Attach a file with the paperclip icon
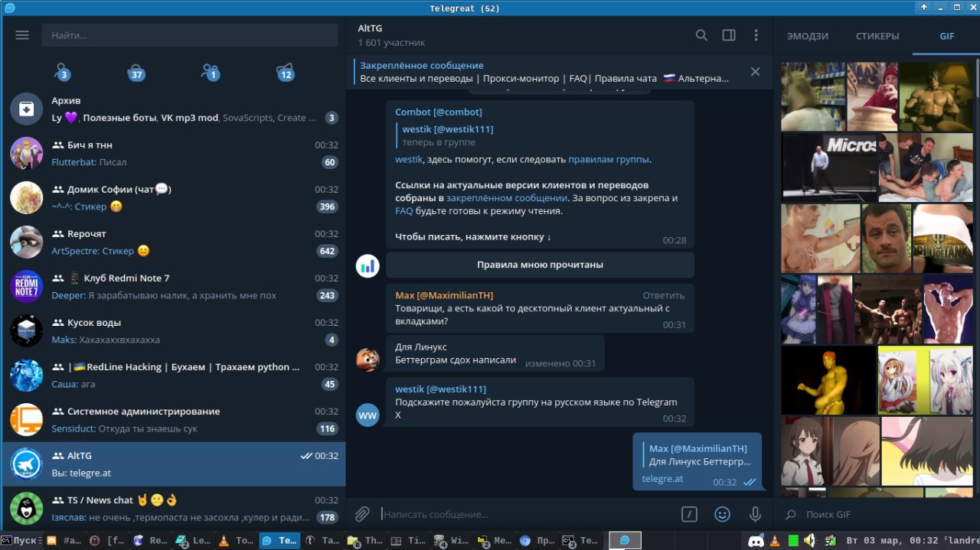Screen dimensions: 980x550 (362, 514)
